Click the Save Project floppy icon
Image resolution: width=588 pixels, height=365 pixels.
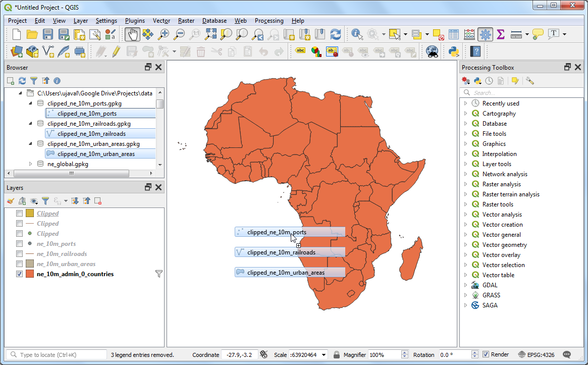pos(48,34)
